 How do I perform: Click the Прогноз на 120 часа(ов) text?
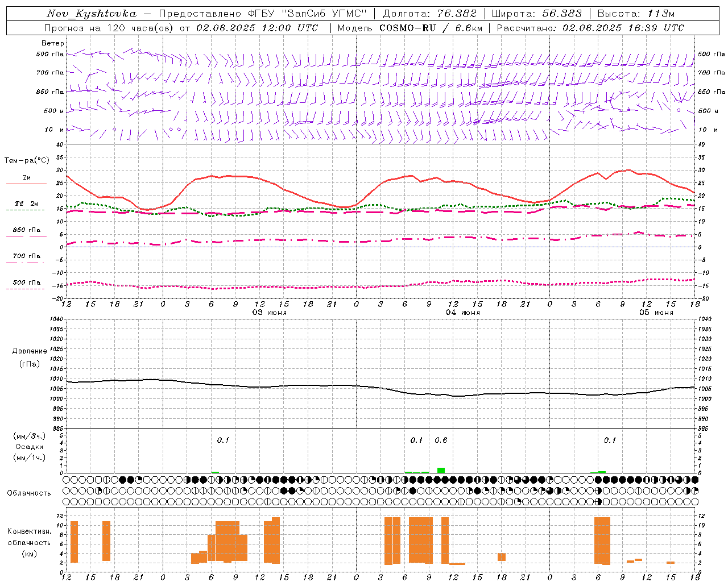(109, 28)
